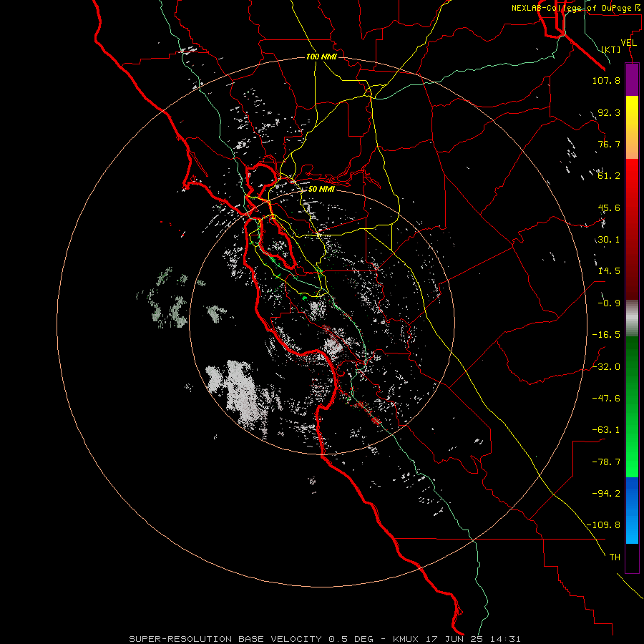Click the TH threshold label in legend
This screenshot has height=644, width=644.
pos(615,557)
